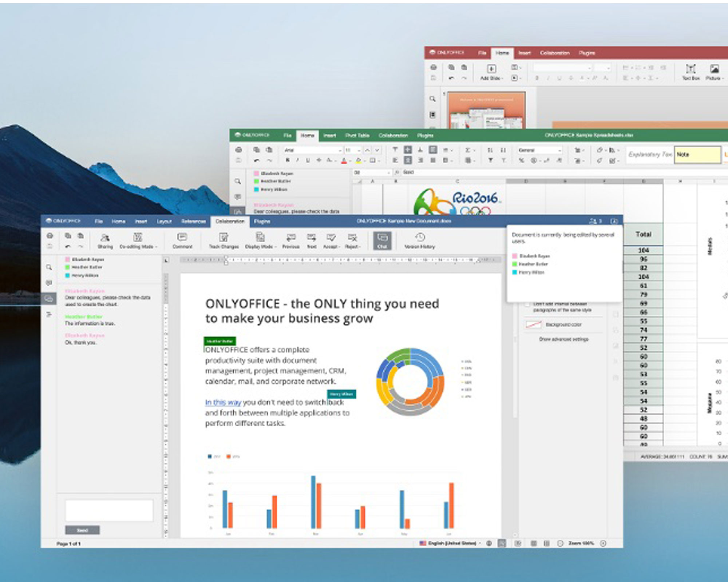
Task: Align text center in spreadsheet toolbar
Action: click(x=408, y=160)
